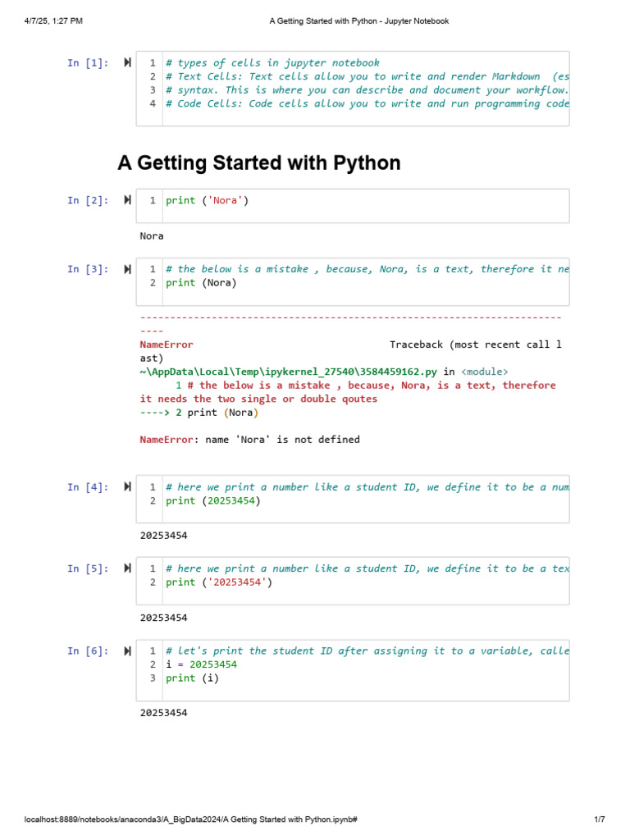
Task: Click the ipykernel .py traceback file path
Action: coord(290,372)
